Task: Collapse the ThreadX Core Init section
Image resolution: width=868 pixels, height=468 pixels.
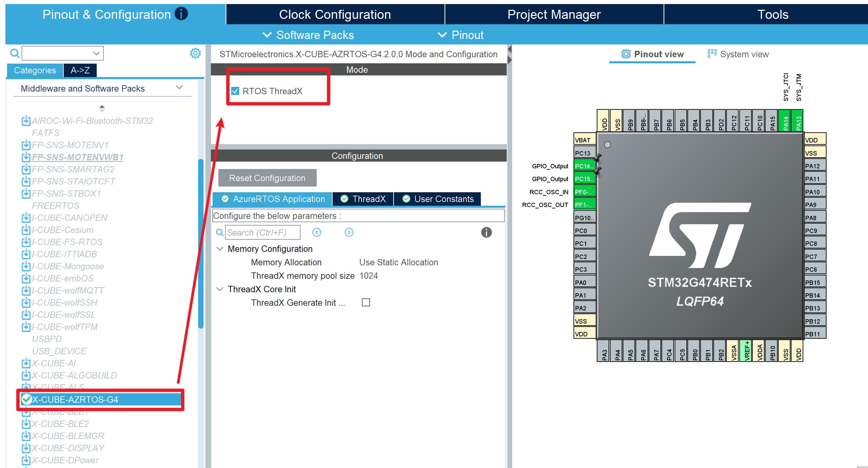Action: click(x=220, y=289)
